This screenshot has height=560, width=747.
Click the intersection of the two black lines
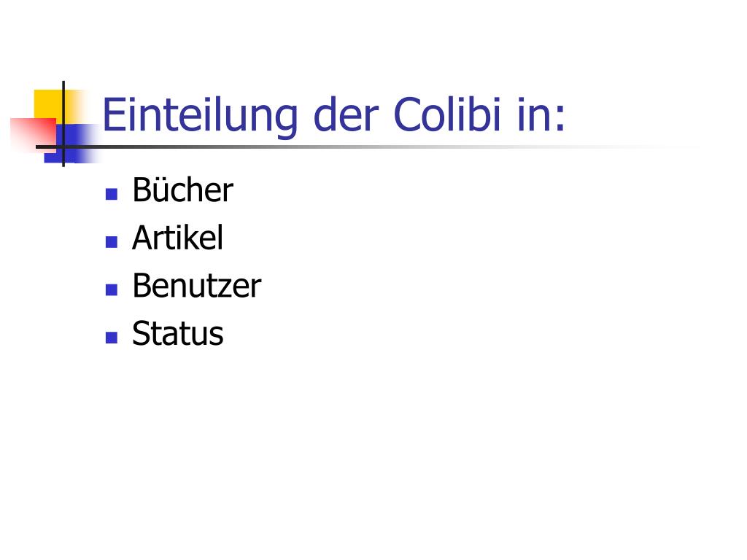63,147
